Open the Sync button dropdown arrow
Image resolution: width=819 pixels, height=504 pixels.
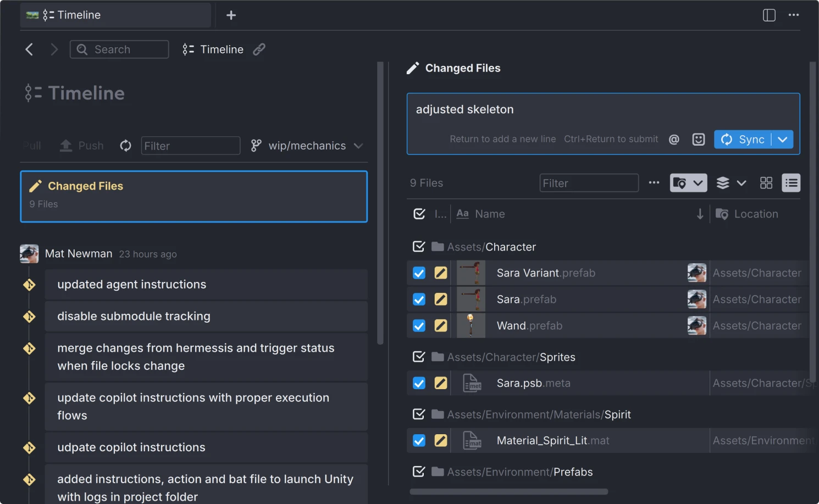click(783, 139)
